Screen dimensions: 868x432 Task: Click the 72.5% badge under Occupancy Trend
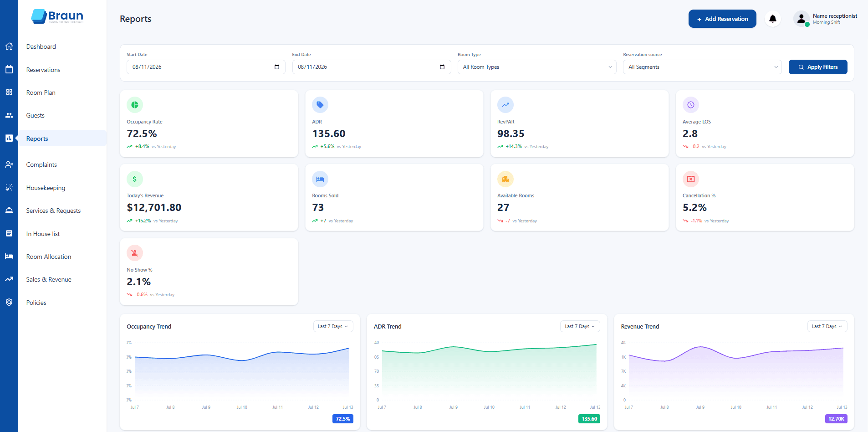343,419
